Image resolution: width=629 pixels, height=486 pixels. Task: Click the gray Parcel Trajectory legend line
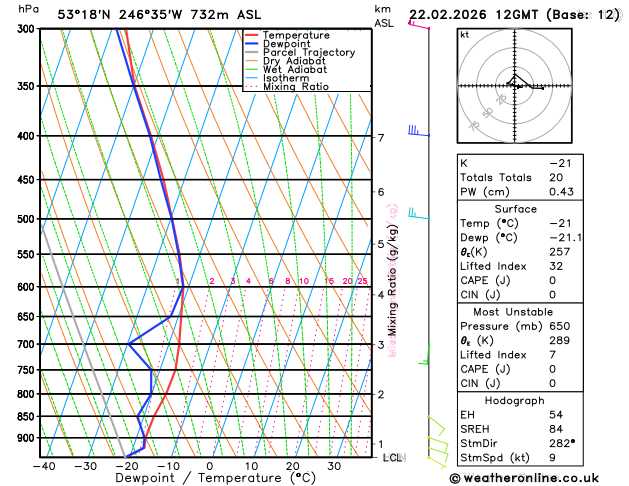pyautogui.click(x=252, y=52)
